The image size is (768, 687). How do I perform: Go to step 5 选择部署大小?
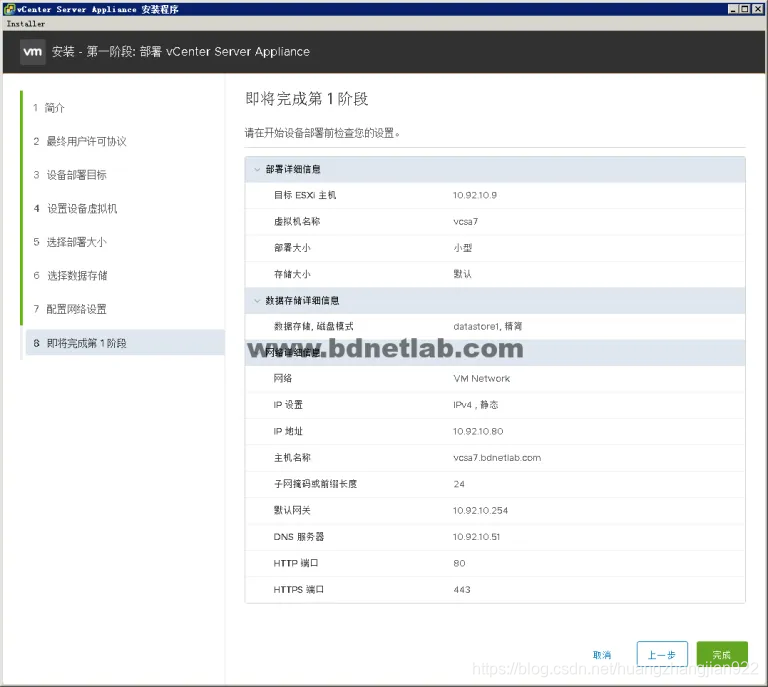pyautogui.click(x=70, y=242)
